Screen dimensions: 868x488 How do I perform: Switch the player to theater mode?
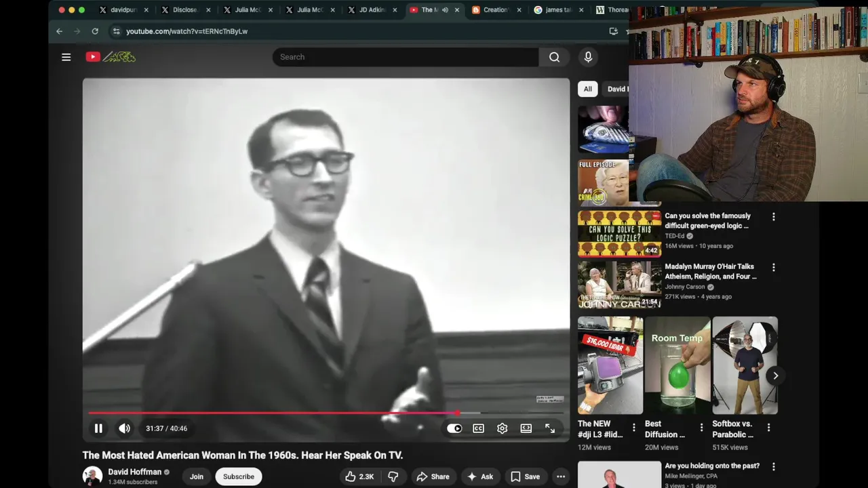tap(526, 428)
